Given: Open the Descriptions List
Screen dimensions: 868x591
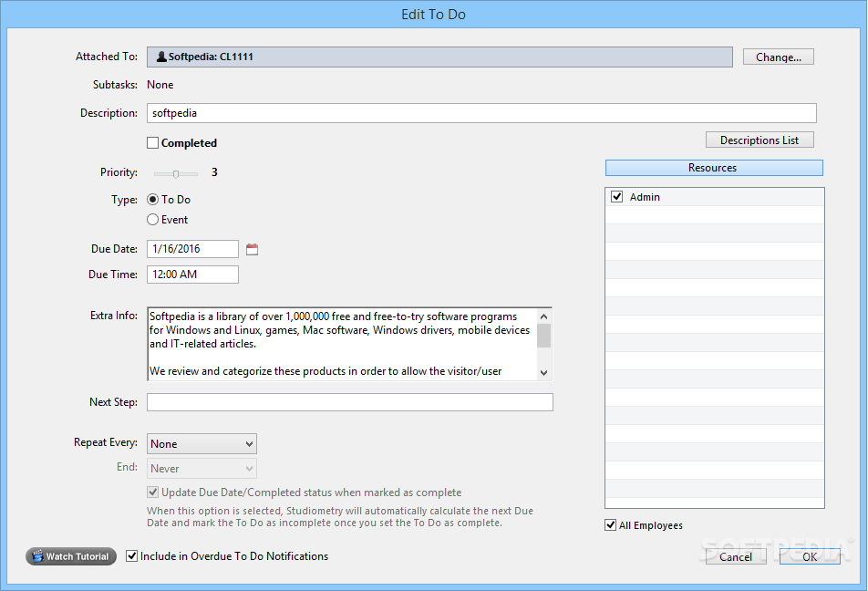Looking at the screenshot, I should tap(759, 140).
